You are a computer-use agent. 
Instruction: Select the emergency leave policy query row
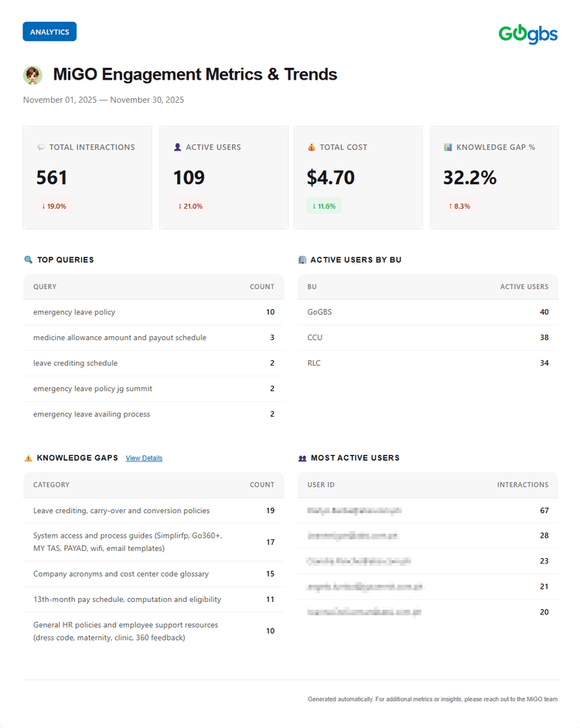[x=154, y=312]
